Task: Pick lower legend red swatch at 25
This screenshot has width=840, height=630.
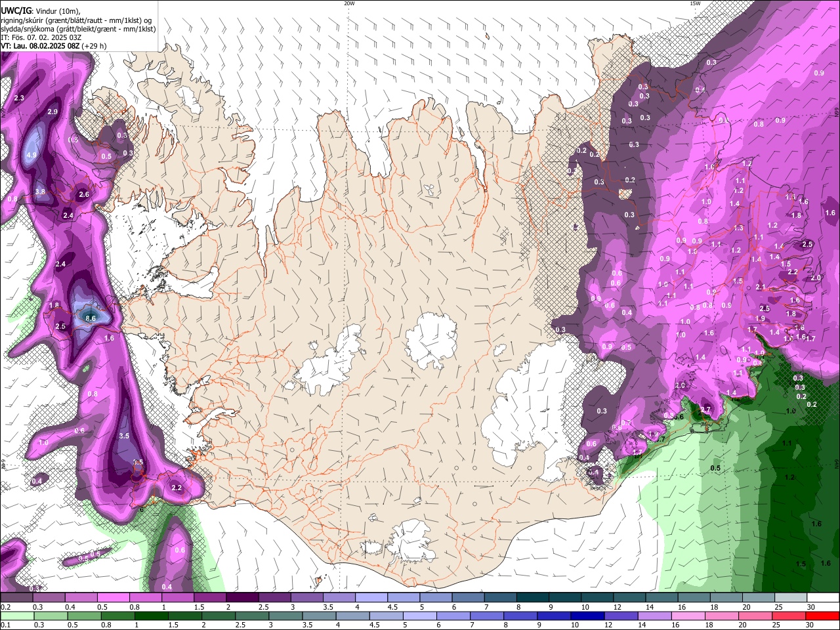Action: pos(788,616)
